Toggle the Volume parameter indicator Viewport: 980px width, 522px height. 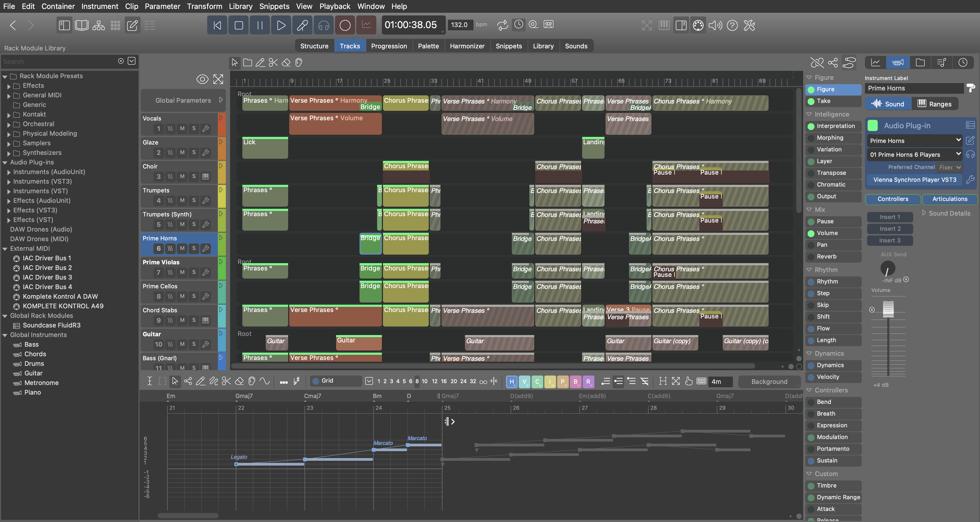[x=811, y=233]
